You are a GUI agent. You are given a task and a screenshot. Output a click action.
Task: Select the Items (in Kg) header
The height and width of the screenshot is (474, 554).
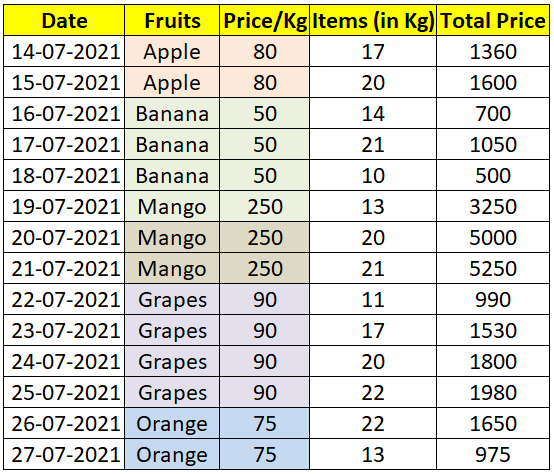click(373, 20)
